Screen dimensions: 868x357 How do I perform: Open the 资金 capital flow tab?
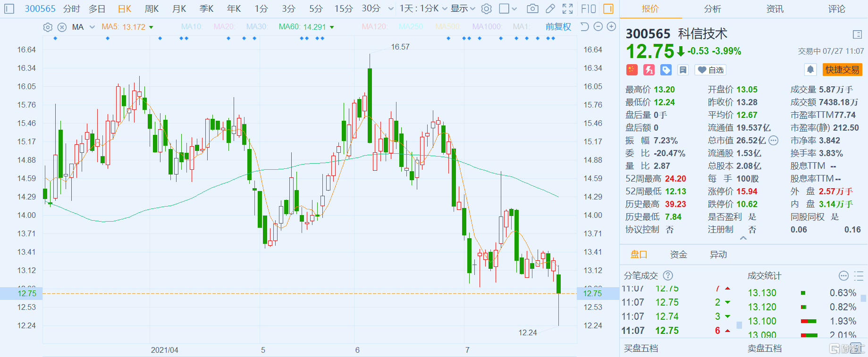[x=679, y=255]
